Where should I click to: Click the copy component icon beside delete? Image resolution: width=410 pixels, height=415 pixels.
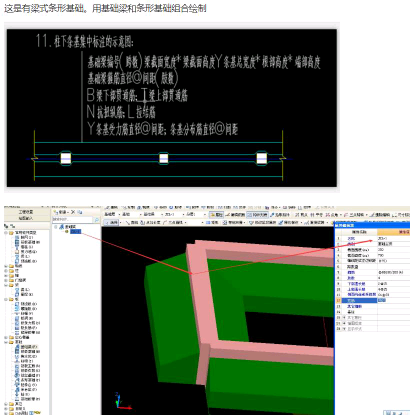[x=80, y=212]
